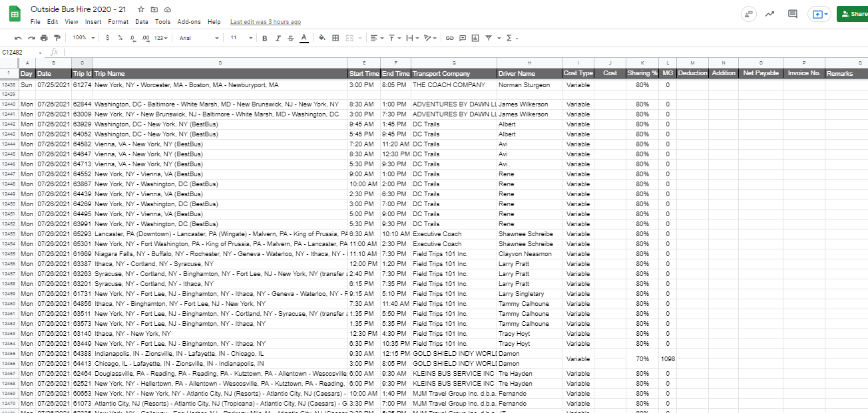Screen dimensions: 868x413
Task: Open more number formats 123 dropdown
Action: (x=161, y=38)
